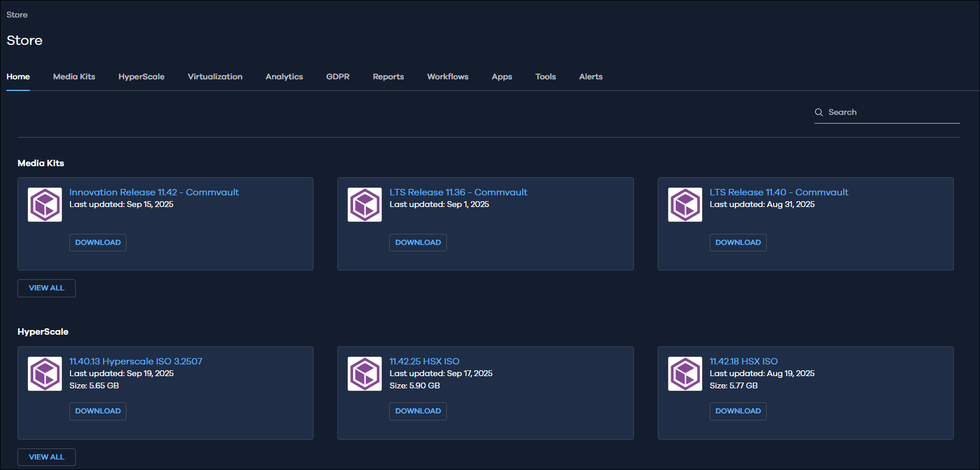
Task: Download the 11.42.18 HSX ISO
Action: (738, 411)
